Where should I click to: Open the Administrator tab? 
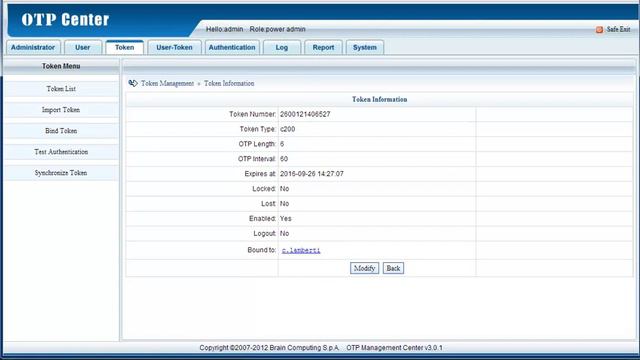click(x=33, y=47)
